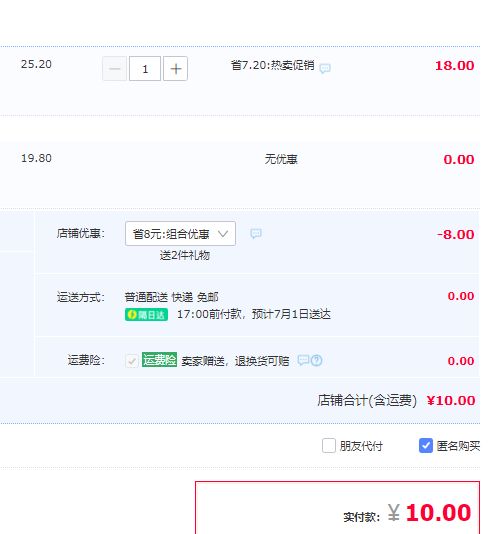Image resolution: width=502 pixels, height=534 pixels.
Task: Open the 省8元:组合优惠 dropdown
Action: click(x=180, y=234)
